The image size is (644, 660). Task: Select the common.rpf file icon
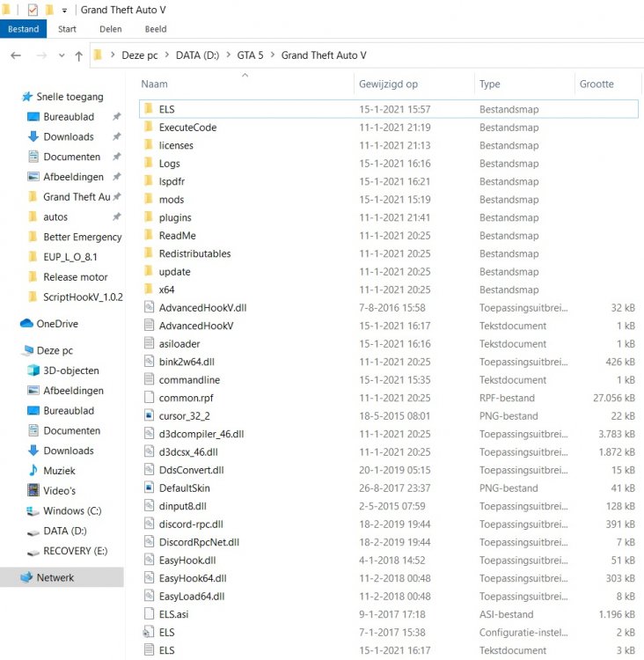click(x=149, y=397)
